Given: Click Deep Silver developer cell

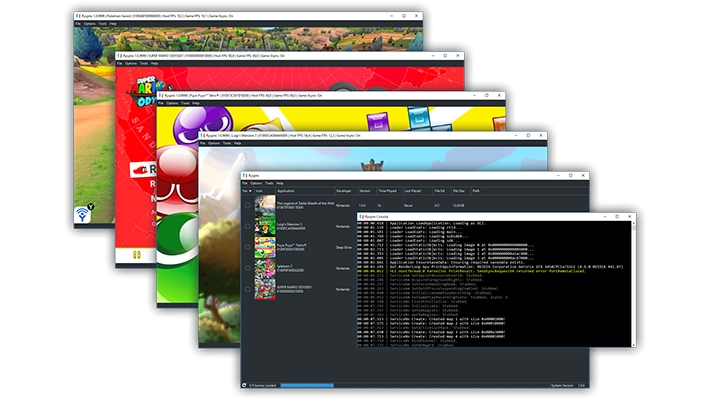Looking at the screenshot, I should 344,247.
